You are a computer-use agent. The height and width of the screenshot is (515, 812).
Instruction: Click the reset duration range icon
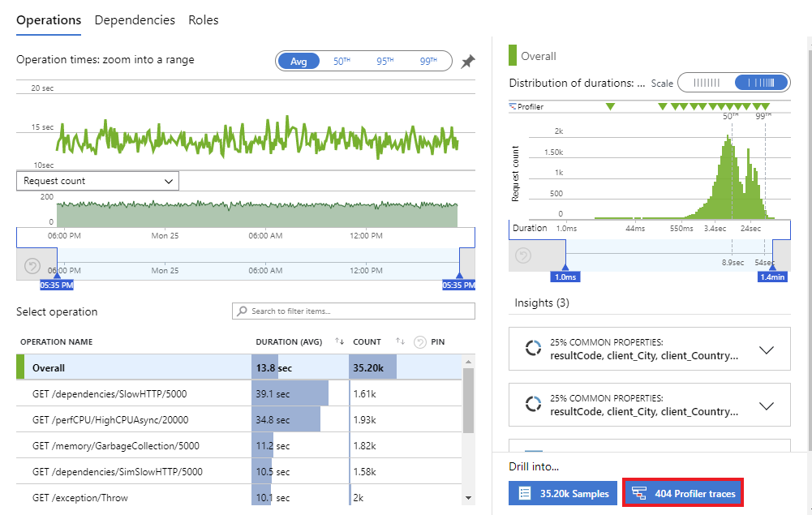click(x=523, y=255)
